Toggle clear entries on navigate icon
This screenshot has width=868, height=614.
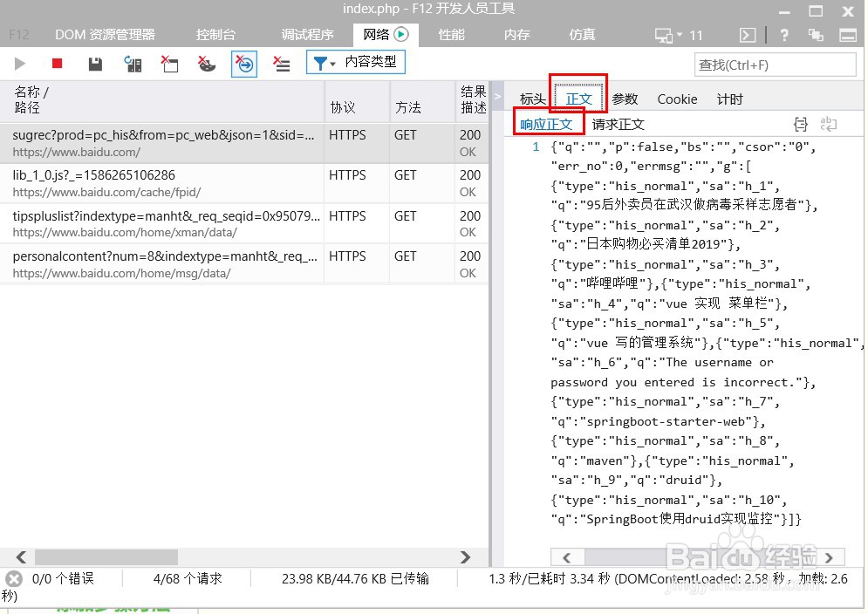(x=244, y=65)
